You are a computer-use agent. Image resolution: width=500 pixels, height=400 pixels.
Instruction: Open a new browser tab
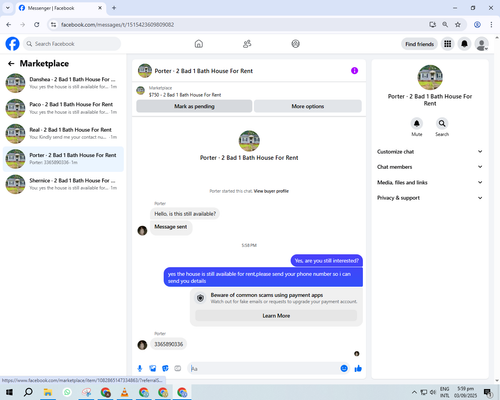pyautogui.click(x=114, y=8)
